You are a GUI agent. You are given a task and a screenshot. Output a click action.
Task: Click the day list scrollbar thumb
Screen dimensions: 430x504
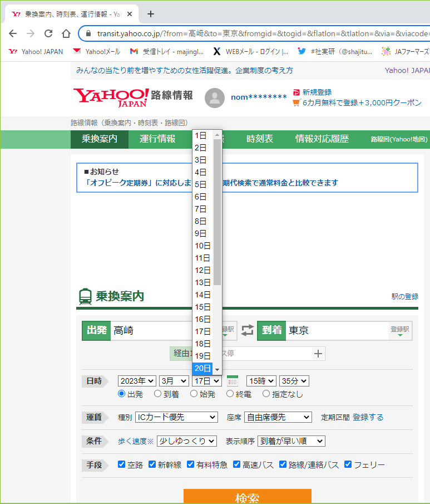coord(218,212)
